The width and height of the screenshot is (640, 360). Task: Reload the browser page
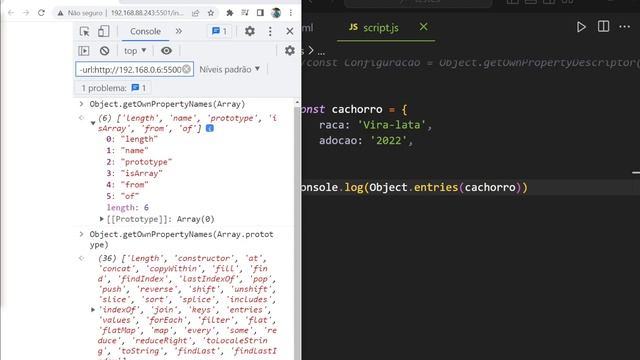click(x=41, y=13)
